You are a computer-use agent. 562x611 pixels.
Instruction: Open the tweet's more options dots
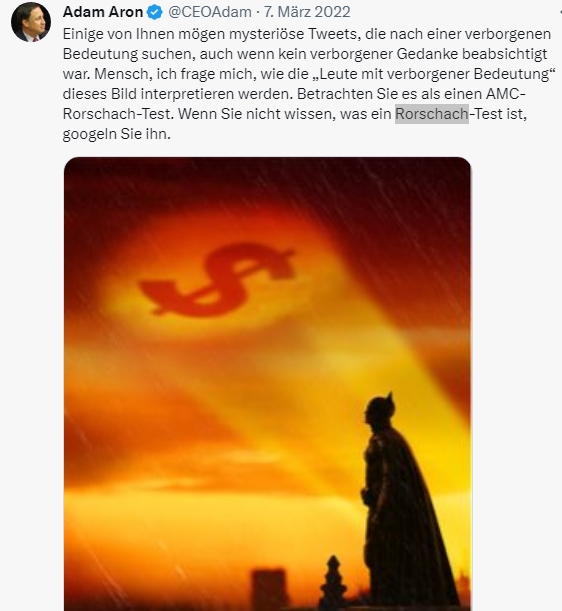pos(560,12)
